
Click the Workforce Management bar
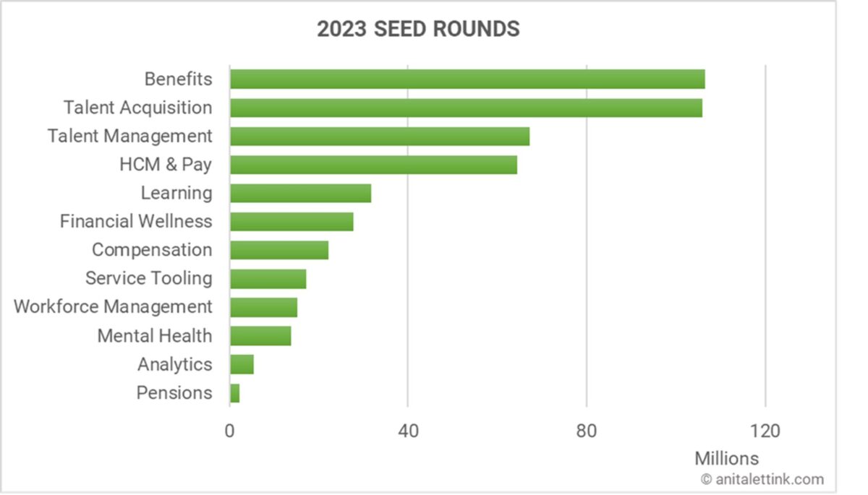263,307
